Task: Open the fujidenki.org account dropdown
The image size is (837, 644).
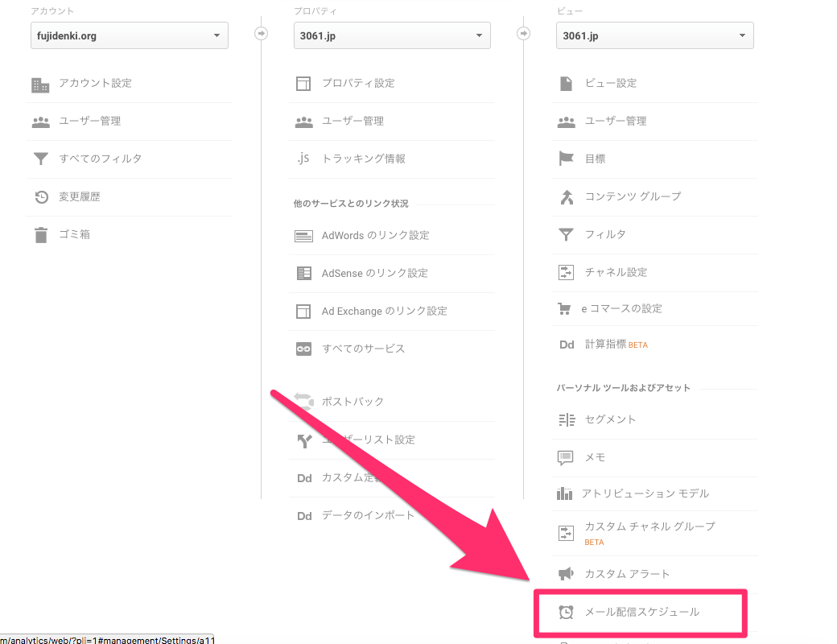Action: (129, 35)
